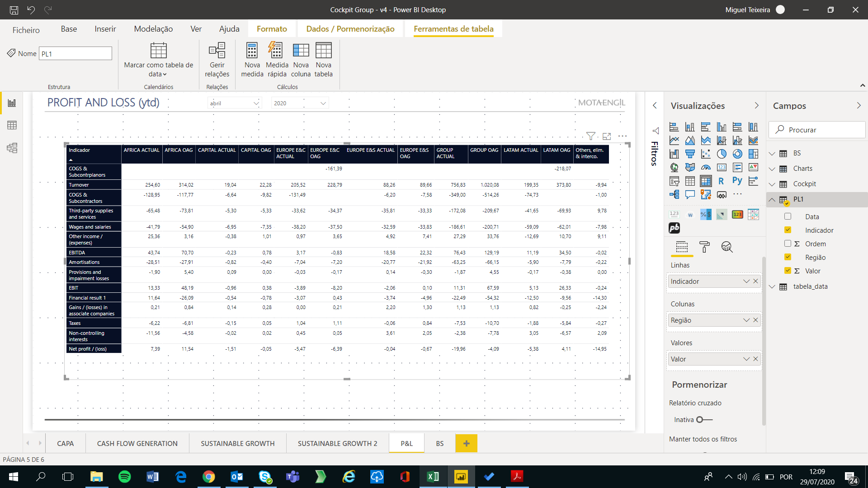This screenshot has height=488, width=868.
Task: Switch to Model view in left sidebar
Action: click(12, 148)
